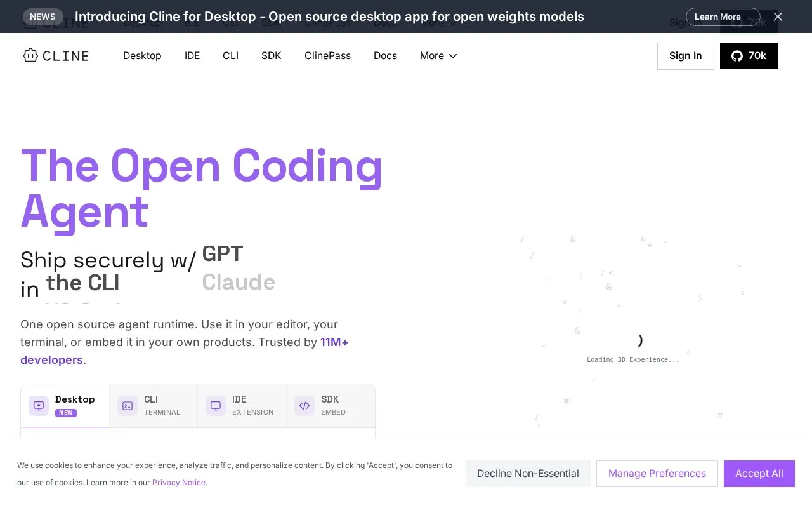This screenshot has height=508, width=812.
Task: Decline non-essential cookies
Action: pyautogui.click(x=528, y=474)
